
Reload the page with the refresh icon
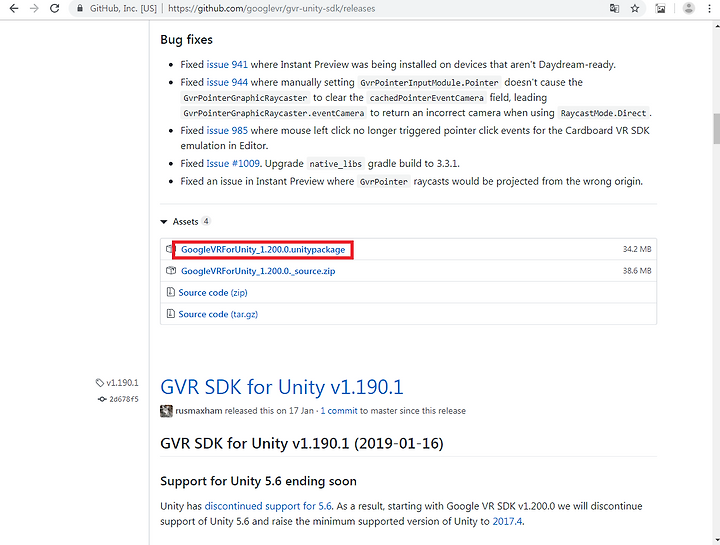(x=54, y=8)
